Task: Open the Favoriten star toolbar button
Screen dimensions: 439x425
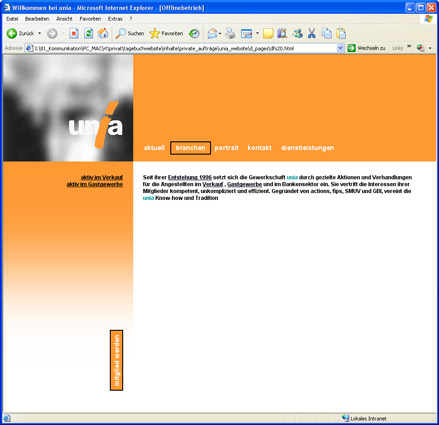Action: pyautogui.click(x=166, y=33)
